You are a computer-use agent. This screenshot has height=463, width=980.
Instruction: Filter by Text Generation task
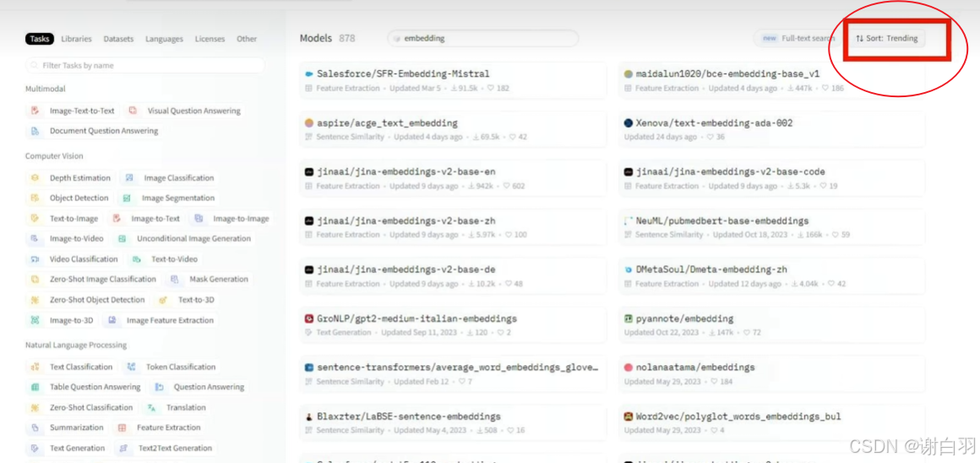tap(68, 448)
